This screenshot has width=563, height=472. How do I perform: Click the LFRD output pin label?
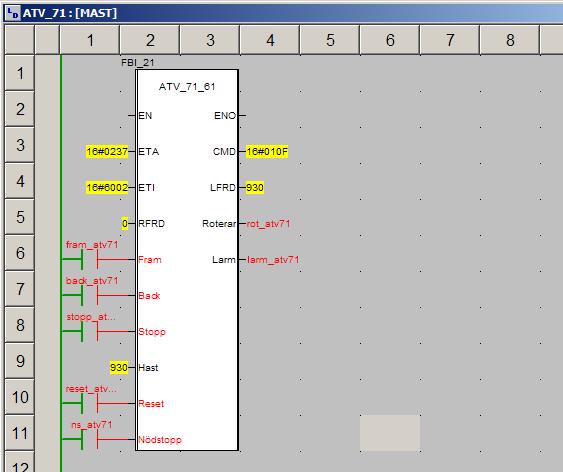223,187
